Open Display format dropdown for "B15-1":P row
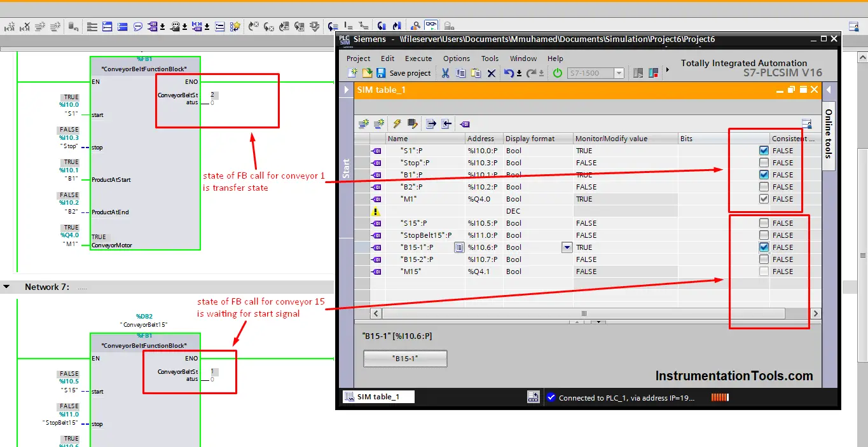Screen dimensions: 868x447 coord(567,247)
